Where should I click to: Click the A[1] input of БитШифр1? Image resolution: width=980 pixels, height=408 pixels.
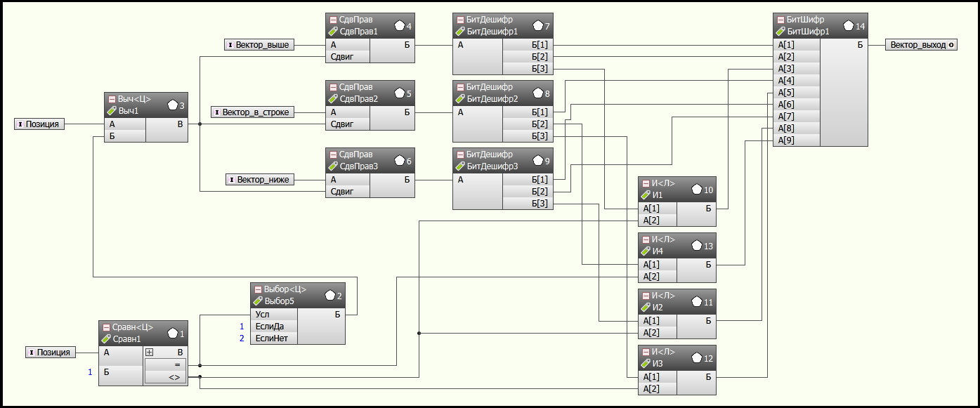(x=797, y=45)
